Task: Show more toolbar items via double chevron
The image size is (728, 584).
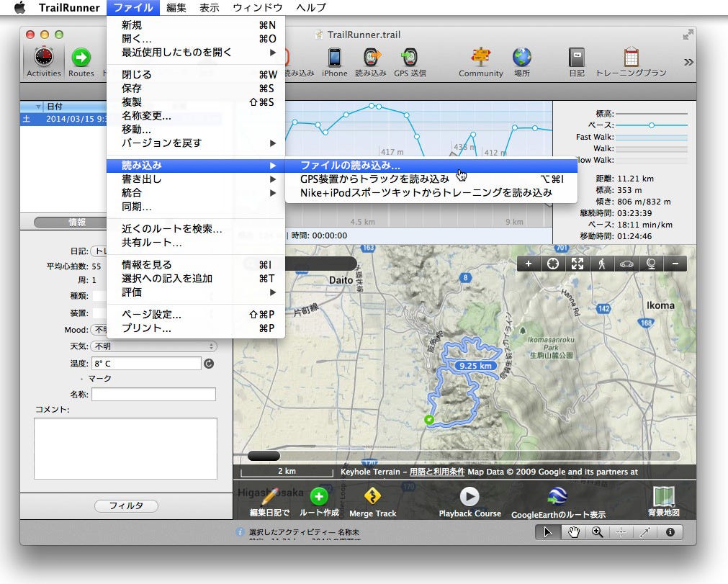Action: tap(688, 62)
